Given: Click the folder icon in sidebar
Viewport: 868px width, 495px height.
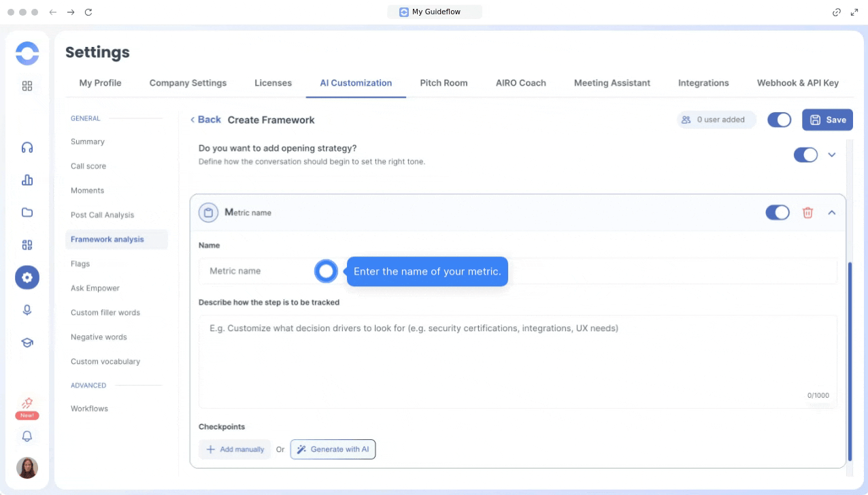Looking at the screenshot, I should pos(27,212).
